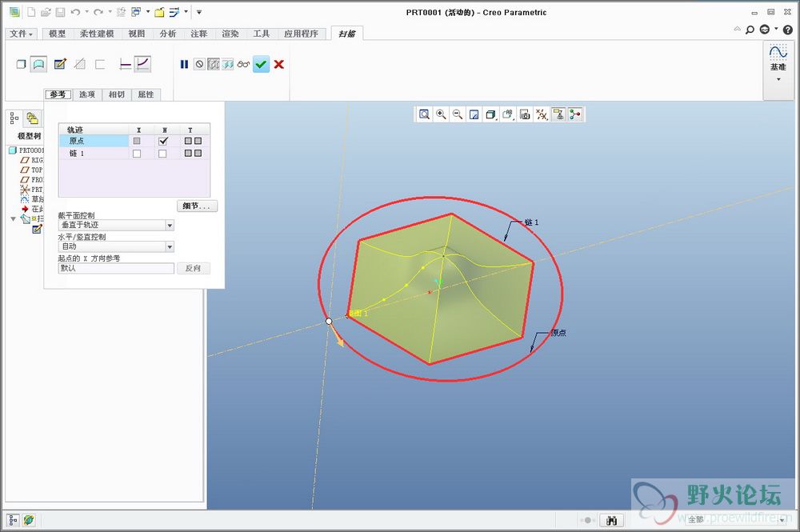Click the Zoom in icon

(x=441, y=114)
